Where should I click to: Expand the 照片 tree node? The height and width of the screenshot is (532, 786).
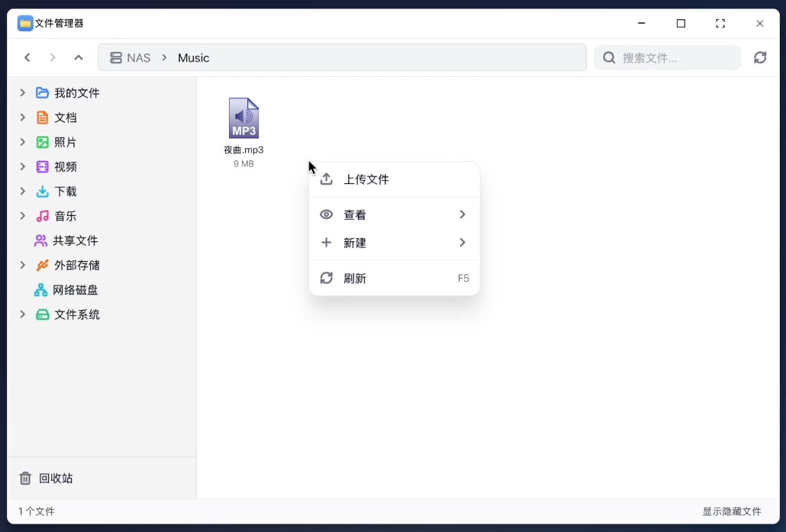coord(23,142)
